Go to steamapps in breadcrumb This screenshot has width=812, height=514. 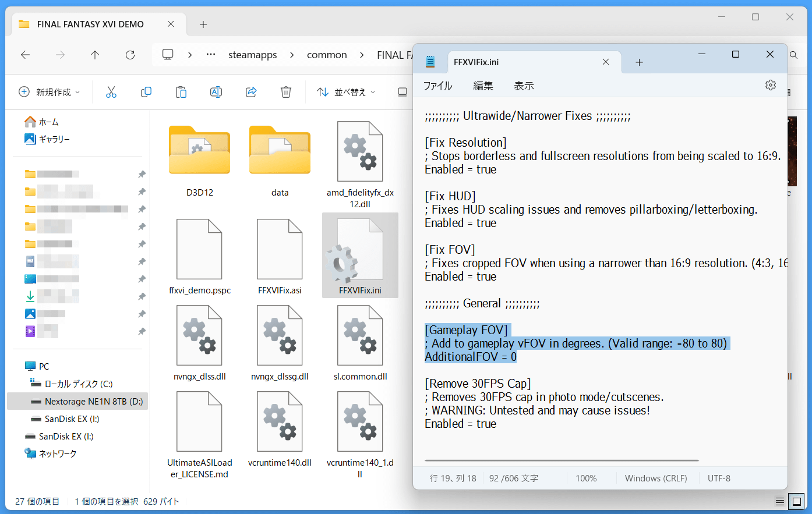tap(253, 55)
